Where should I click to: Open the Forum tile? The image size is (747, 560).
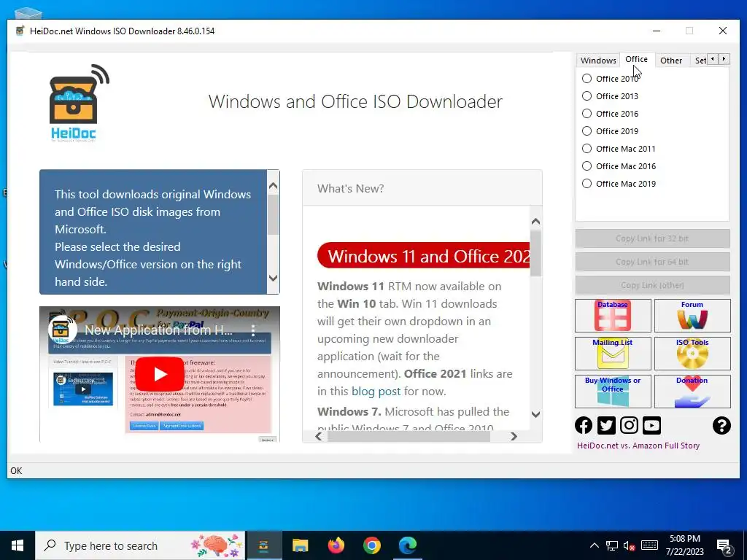692,315
